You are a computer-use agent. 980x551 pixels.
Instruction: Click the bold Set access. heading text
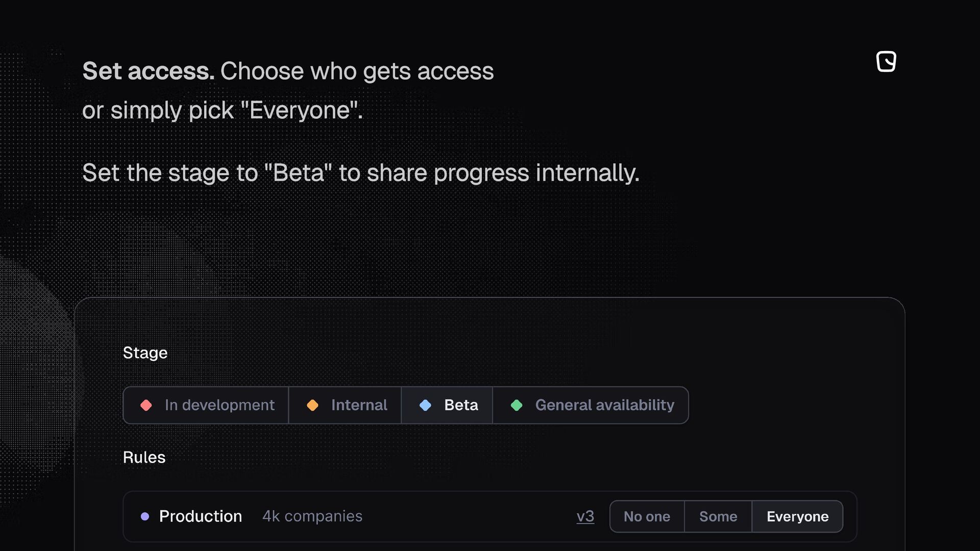pos(148,71)
